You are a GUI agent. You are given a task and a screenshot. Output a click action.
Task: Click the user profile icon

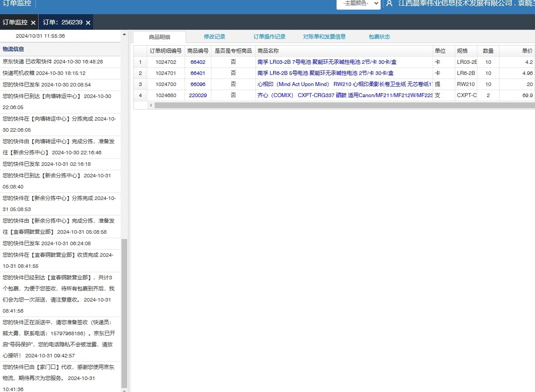(389, 4)
